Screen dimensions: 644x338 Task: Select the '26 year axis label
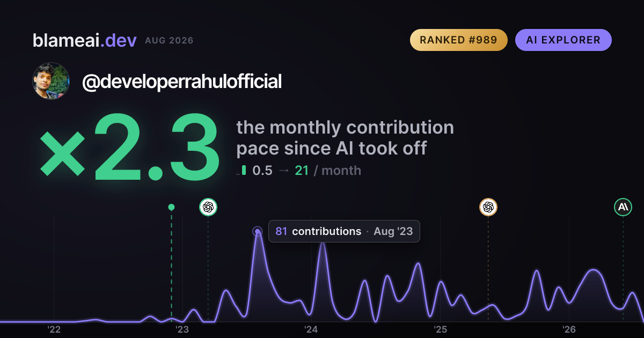569,329
